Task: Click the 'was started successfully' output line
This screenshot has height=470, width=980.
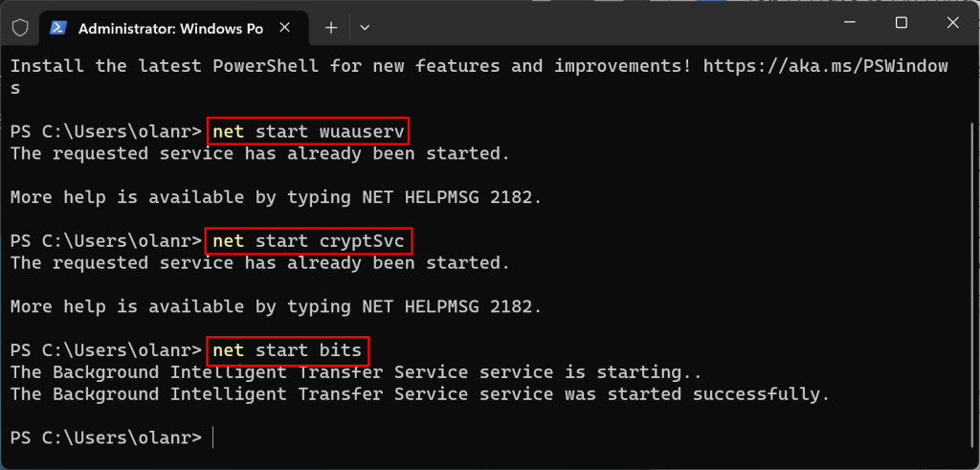Action: (x=418, y=393)
